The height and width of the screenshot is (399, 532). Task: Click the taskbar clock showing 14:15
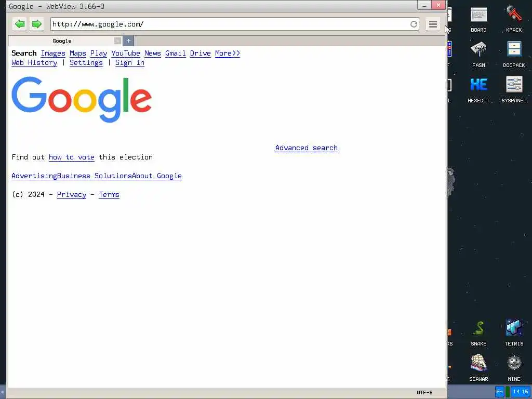[521, 392]
